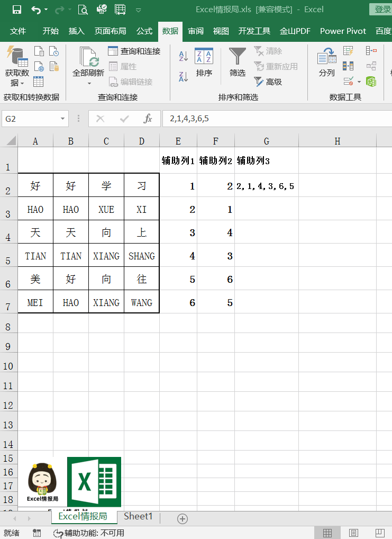The height and width of the screenshot is (539, 392).
Task: Click the 登录 sign-in button
Action: pos(381,10)
